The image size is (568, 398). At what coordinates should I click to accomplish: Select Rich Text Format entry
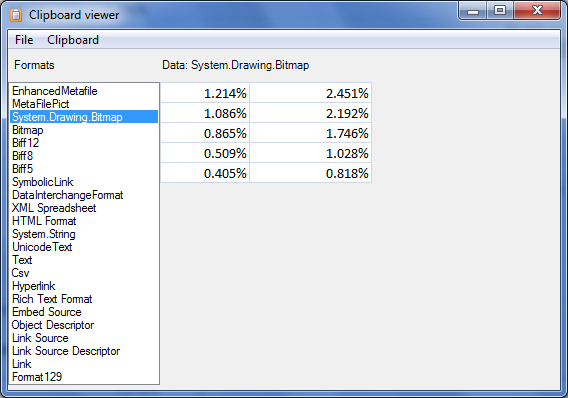pos(84,299)
